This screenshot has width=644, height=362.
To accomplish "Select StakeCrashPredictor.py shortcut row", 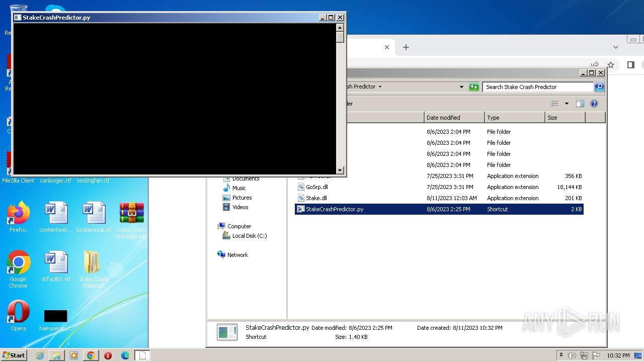I will click(439, 209).
